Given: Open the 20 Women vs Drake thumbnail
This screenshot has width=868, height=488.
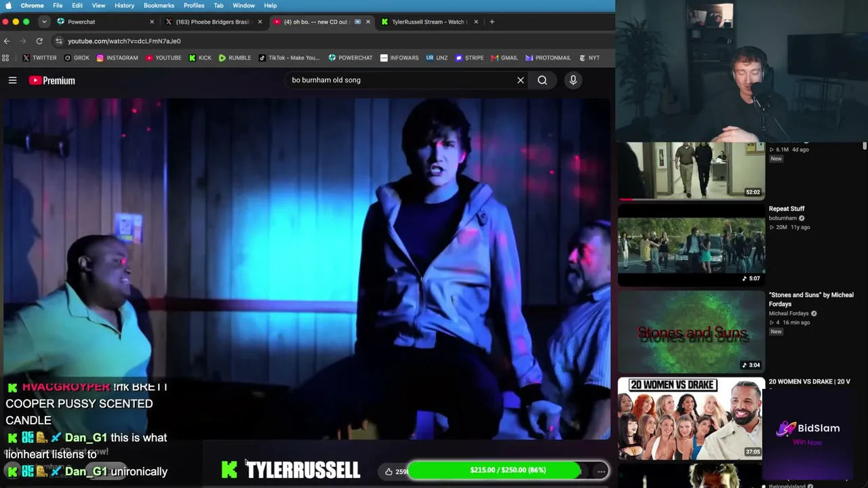Looking at the screenshot, I should (x=691, y=418).
